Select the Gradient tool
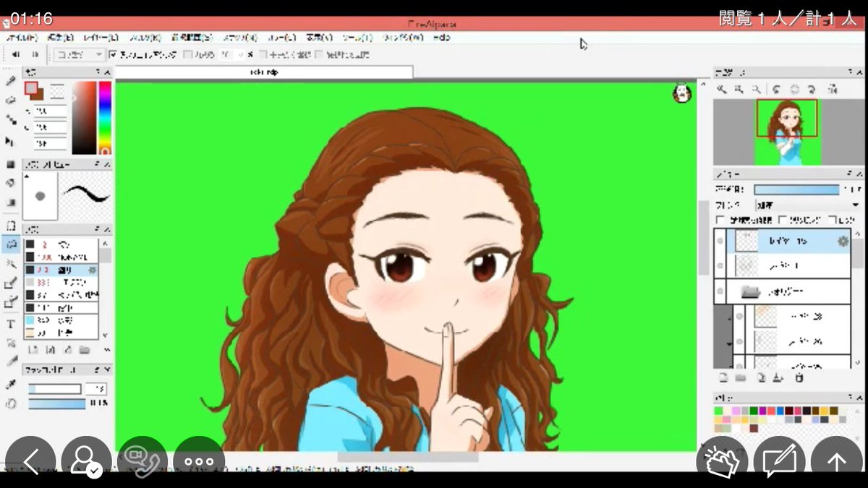The image size is (868, 488). (x=10, y=202)
